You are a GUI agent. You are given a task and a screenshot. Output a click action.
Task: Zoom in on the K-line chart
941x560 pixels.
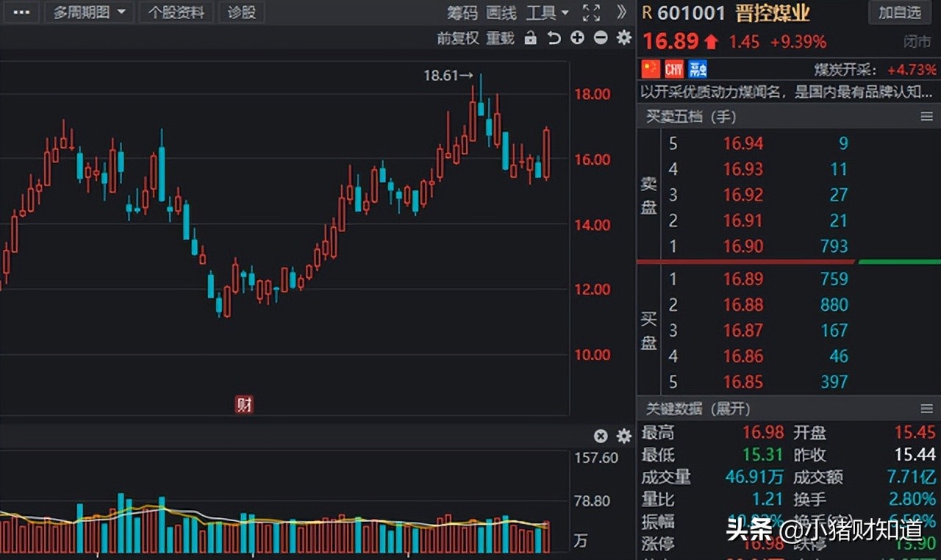click(x=577, y=38)
